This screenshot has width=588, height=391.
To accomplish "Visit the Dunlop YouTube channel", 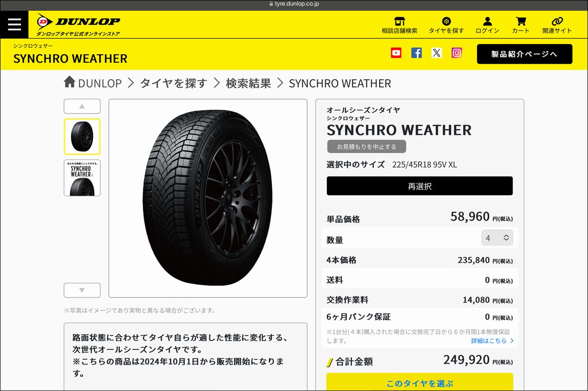I will [396, 53].
